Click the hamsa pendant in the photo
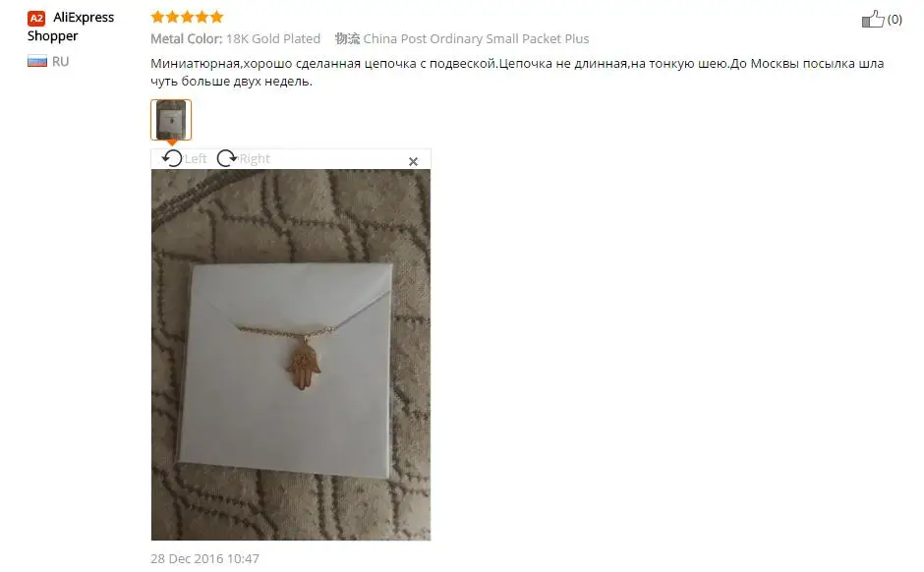924x572 pixels. 304,366
